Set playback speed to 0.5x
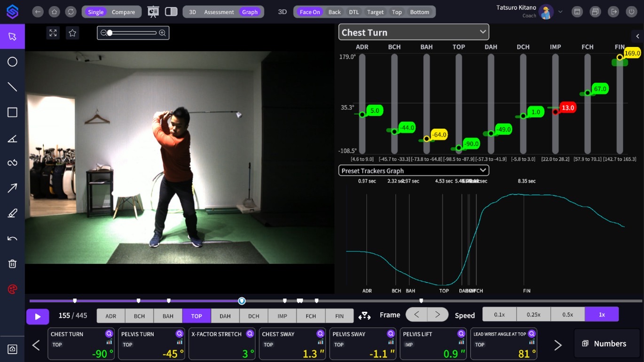This screenshot has width=644, height=362. (567, 315)
